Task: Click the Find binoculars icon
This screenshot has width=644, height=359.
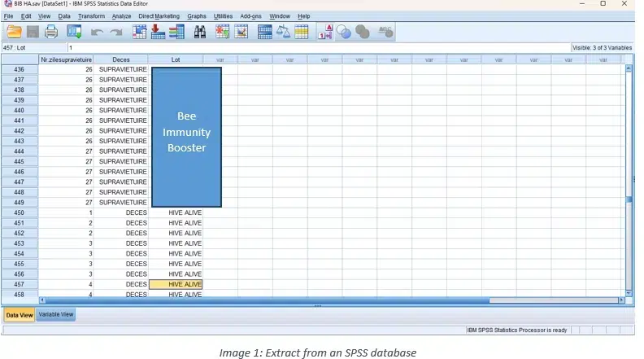Action: click(199, 32)
